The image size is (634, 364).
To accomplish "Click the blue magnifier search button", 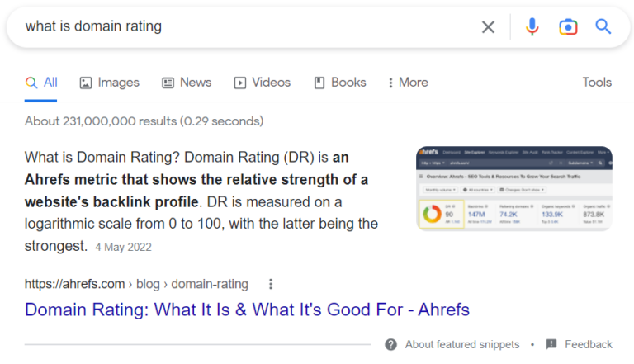I will coord(603,27).
